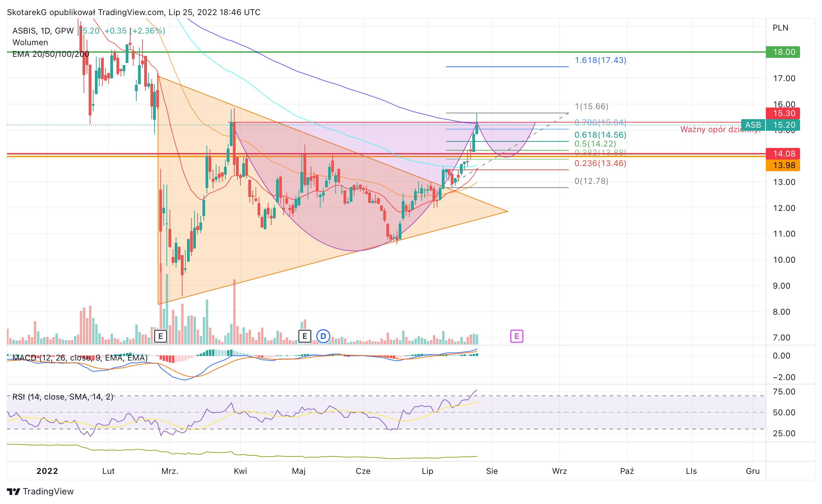Click the ASB current price tag

(771, 125)
